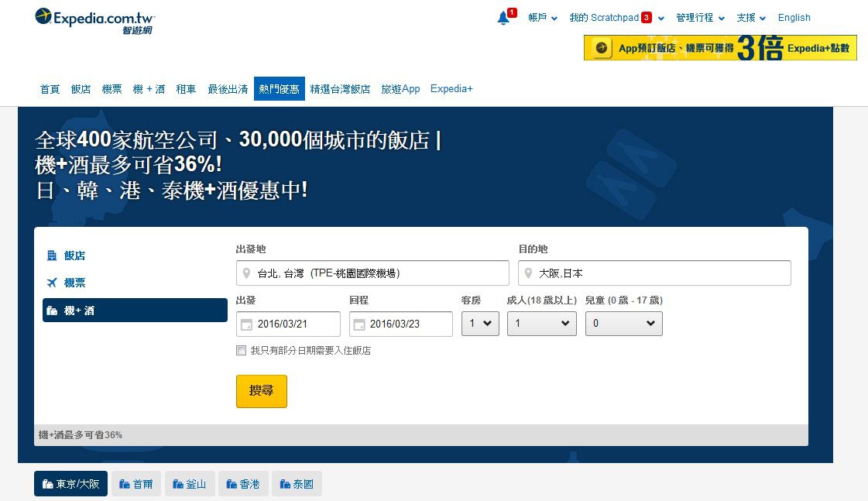Select the 飯店 building icon in sidebar
This screenshot has height=501, width=868.
pyautogui.click(x=52, y=256)
